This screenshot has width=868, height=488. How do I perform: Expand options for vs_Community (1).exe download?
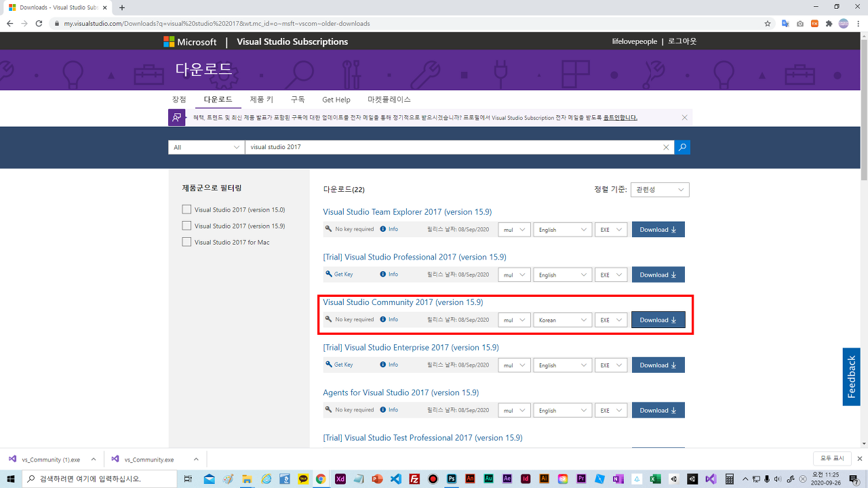93,459
